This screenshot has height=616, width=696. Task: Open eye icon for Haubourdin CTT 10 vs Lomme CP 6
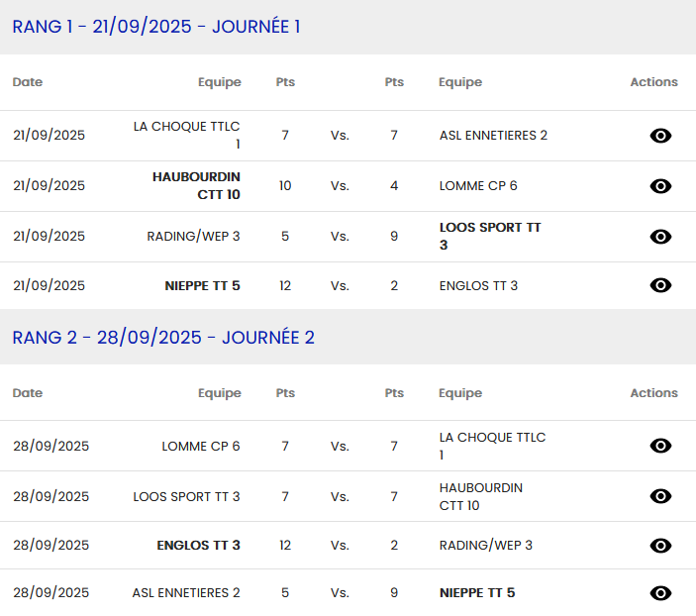point(660,186)
